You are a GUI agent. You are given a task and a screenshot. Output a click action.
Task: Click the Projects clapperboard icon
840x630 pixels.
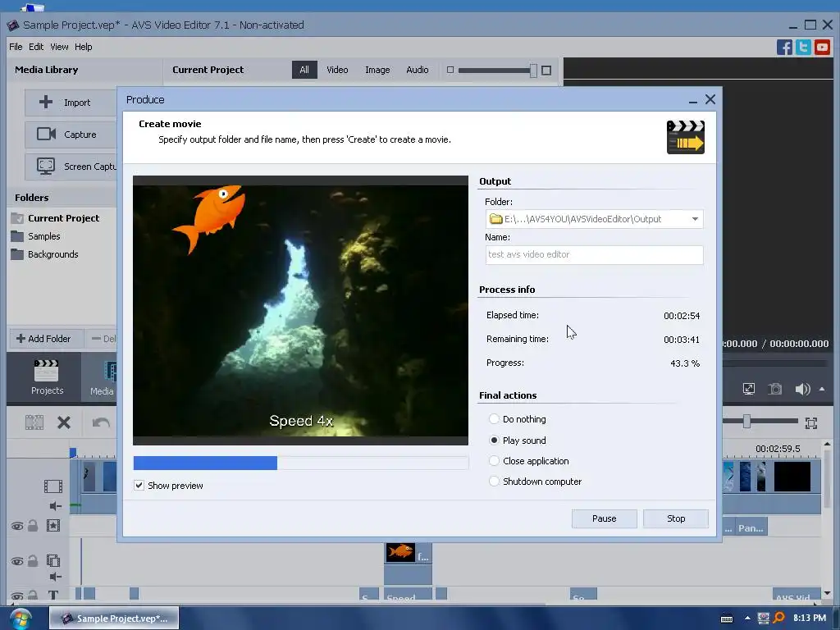(x=46, y=370)
